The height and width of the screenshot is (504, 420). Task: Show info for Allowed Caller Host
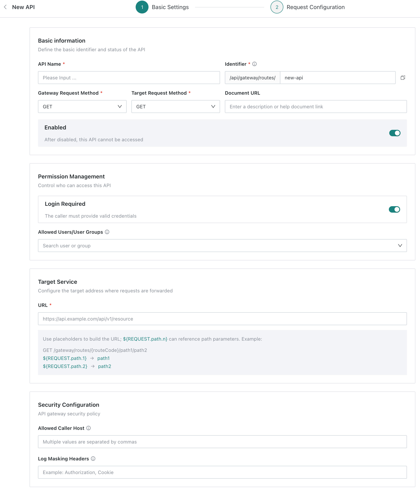pos(89,428)
